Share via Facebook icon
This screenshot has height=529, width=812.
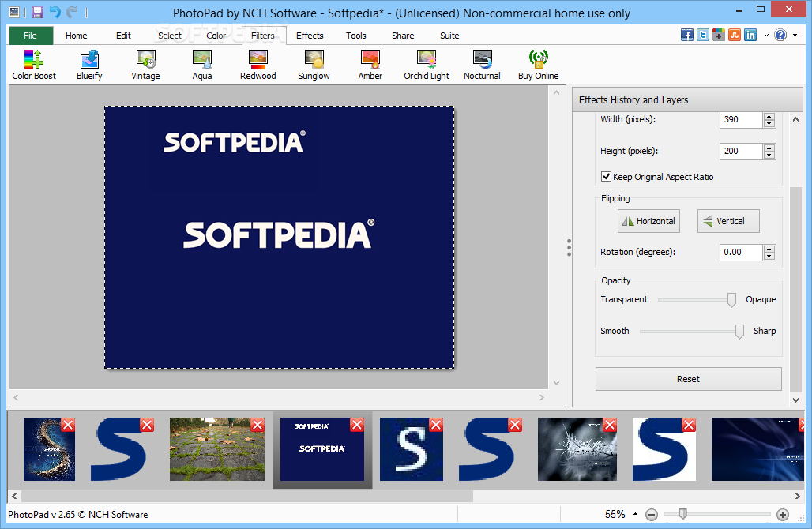687,35
